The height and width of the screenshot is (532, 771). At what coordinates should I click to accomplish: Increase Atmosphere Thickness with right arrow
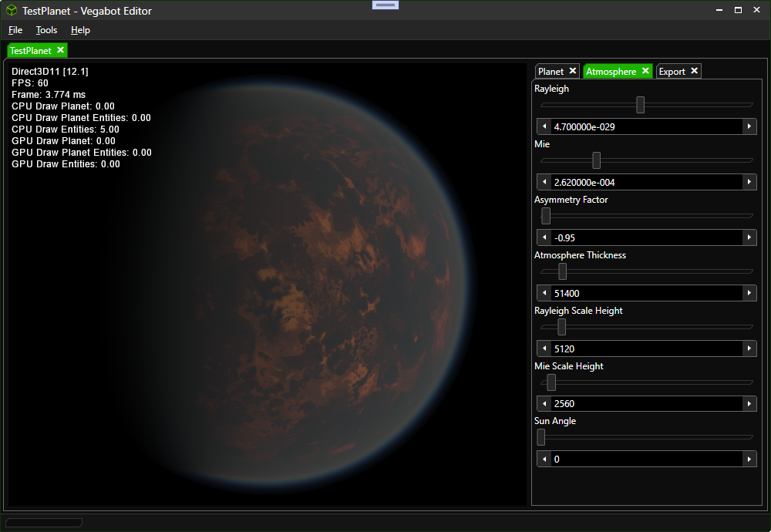tap(749, 293)
